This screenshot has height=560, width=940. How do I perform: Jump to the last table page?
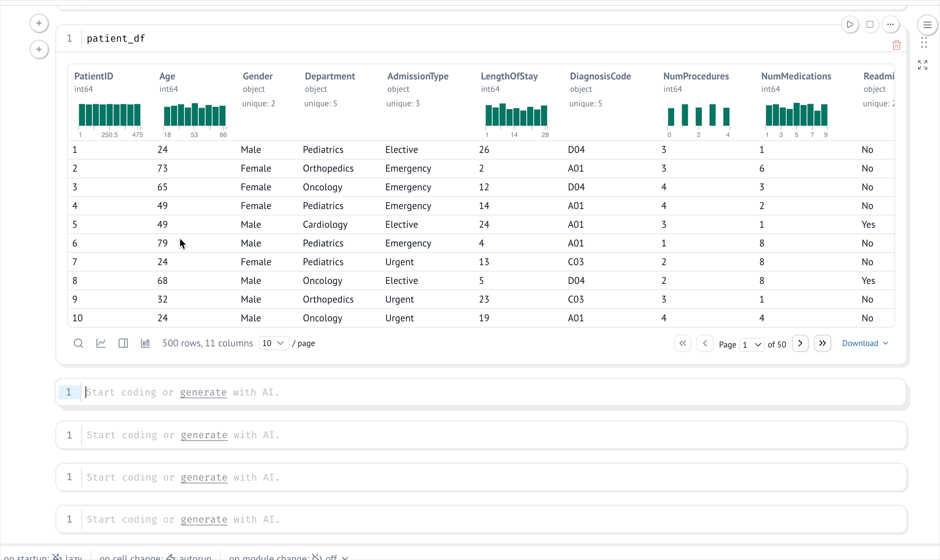tap(822, 344)
